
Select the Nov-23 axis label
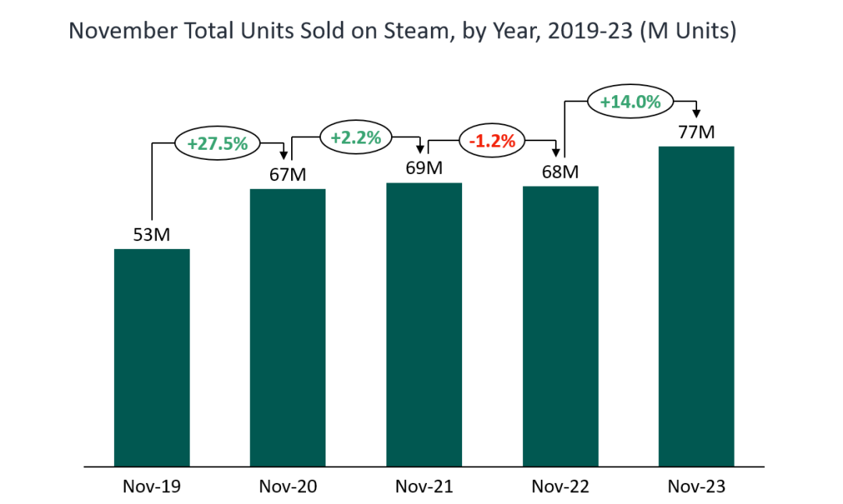click(696, 486)
